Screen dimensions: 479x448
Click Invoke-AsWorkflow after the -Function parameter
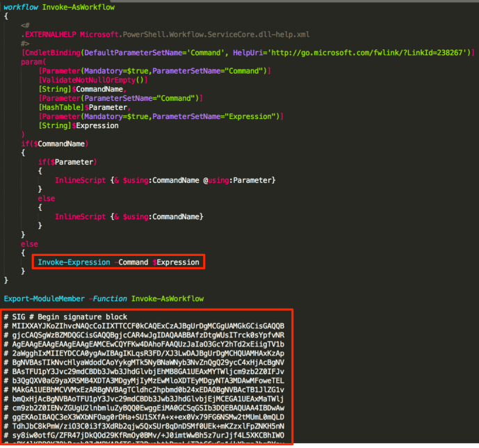(x=167, y=298)
